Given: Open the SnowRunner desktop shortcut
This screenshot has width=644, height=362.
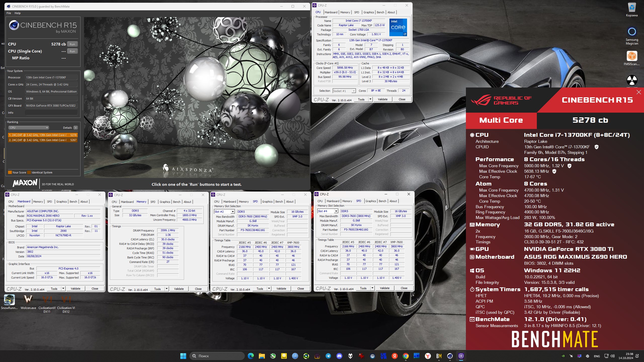Looking at the screenshot, I should click(9, 302).
